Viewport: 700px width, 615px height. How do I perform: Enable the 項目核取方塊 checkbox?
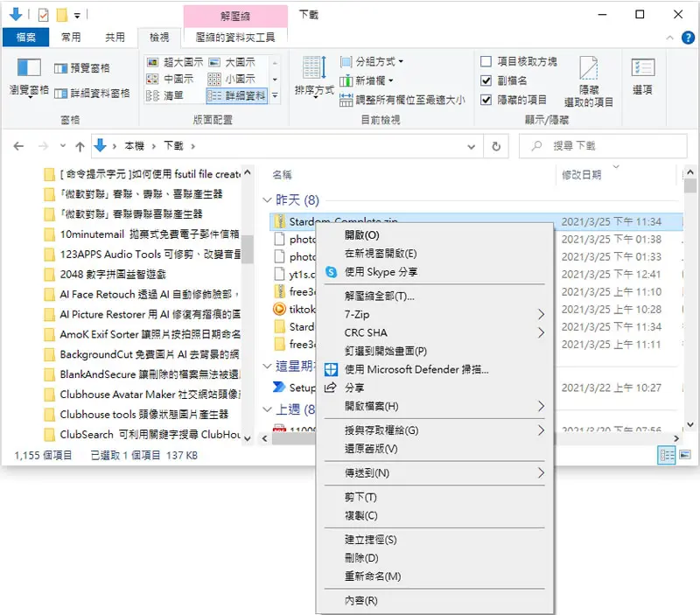click(486, 61)
